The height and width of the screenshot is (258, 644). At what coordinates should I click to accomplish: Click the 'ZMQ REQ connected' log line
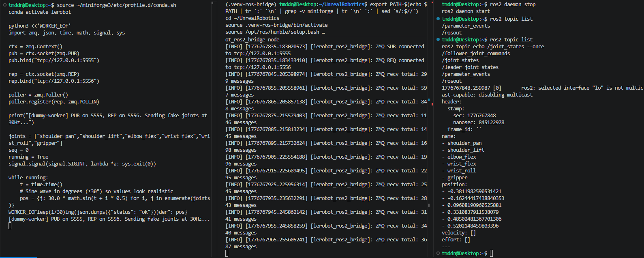325,60
